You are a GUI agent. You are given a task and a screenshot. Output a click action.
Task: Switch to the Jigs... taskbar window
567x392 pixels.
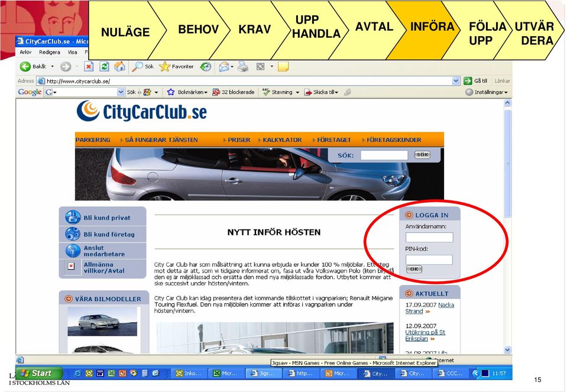[263, 373]
